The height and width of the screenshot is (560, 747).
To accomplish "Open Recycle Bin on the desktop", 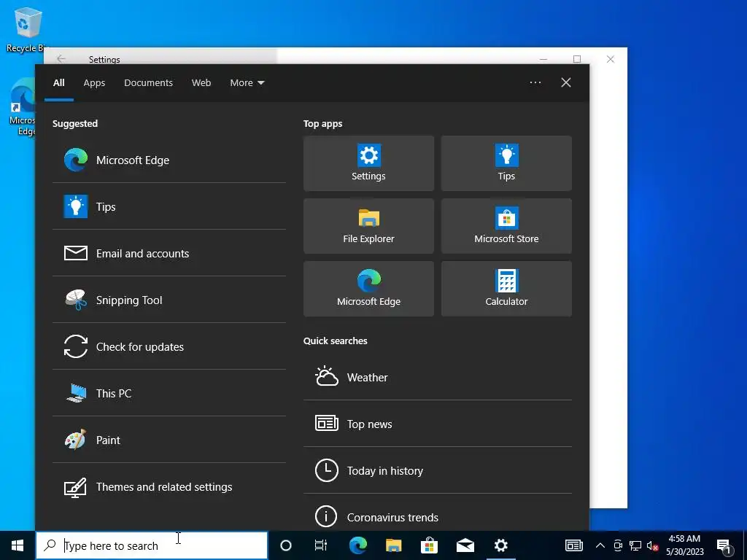I will (27, 29).
